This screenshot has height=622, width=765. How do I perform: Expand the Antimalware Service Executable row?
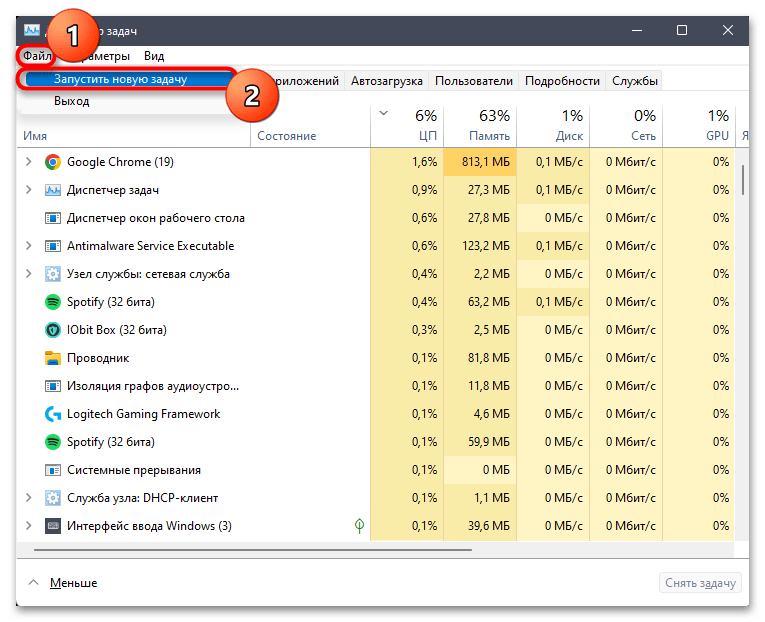[28, 246]
